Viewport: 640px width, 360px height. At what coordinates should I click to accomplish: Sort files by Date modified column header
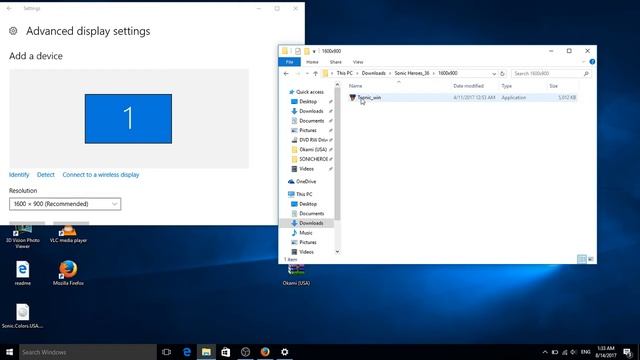[x=468, y=86]
